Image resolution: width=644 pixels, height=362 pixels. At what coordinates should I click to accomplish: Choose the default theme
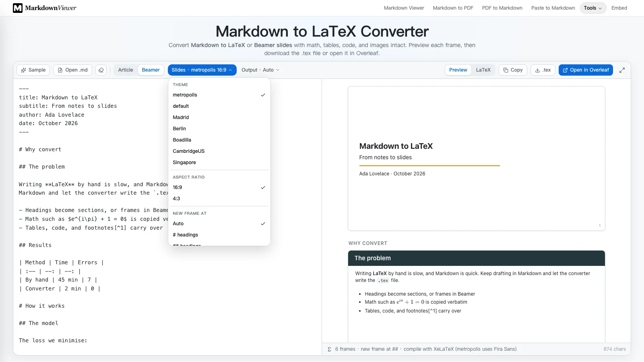coord(219,106)
